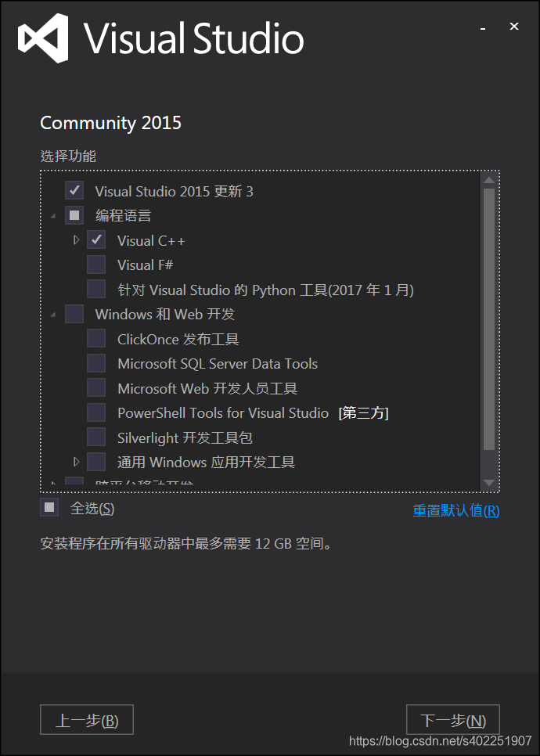Expand the 通用 Windows 应用开发工具 node
This screenshot has width=540, height=756.
tap(76, 462)
